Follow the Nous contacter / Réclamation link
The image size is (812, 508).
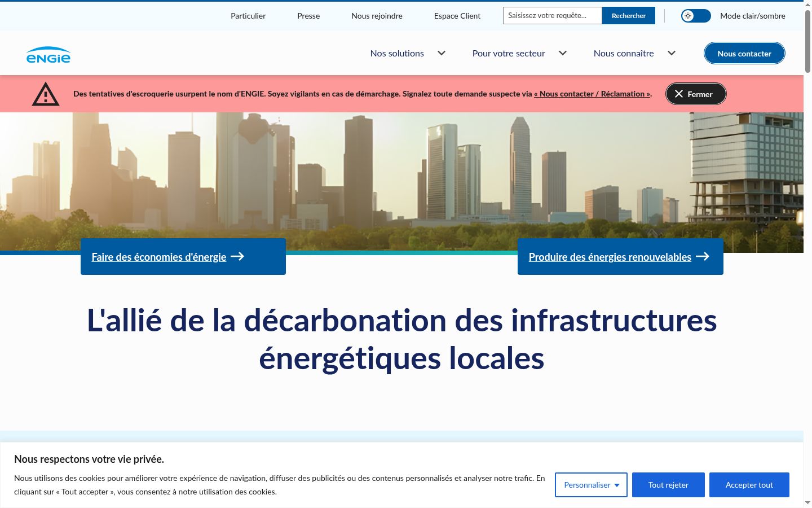[592, 94]
